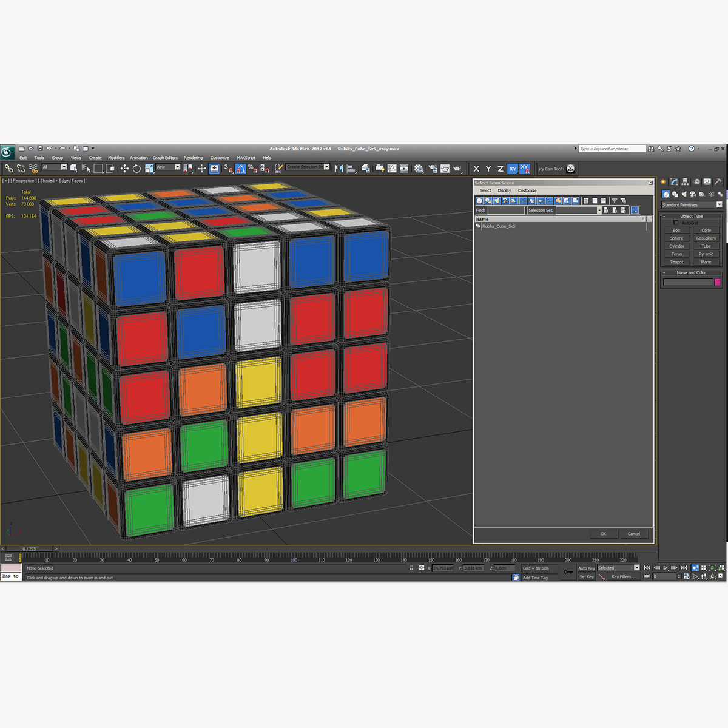This screenshot has height=728, width=728.
Task: Play the animation
Action: coord(666,568)
